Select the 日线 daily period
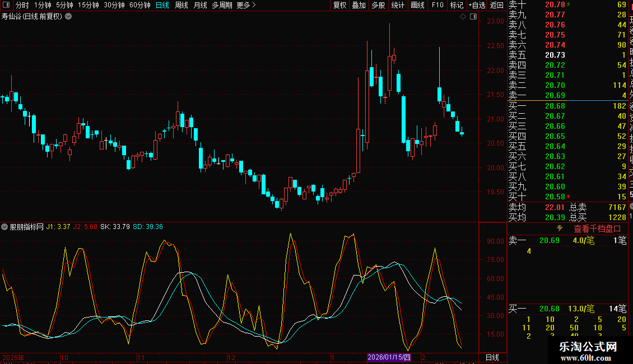Image resolution: width=633 pixels, height=364 pixels. 162,5
